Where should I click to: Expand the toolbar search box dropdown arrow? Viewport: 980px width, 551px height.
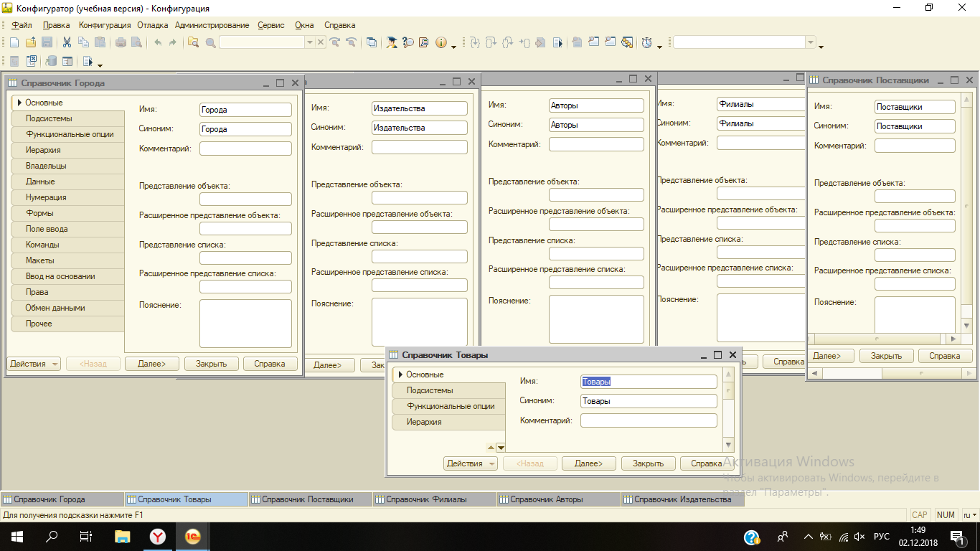(310, 43)
